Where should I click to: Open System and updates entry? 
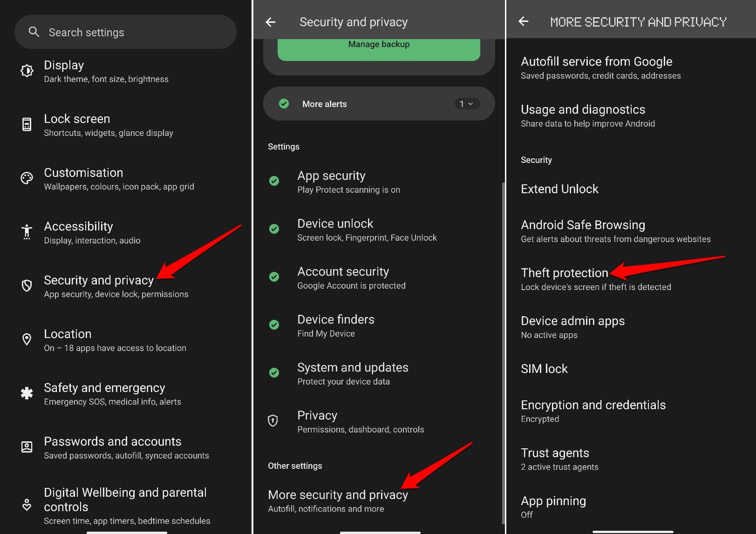tap(379, 373)
